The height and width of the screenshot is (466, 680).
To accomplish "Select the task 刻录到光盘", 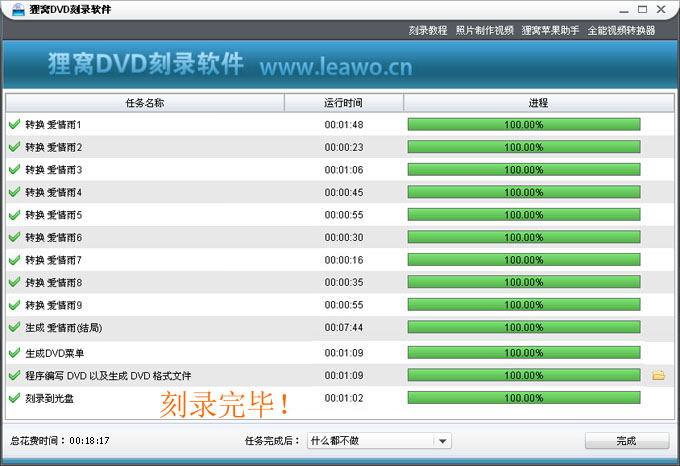I will (340, 398).
